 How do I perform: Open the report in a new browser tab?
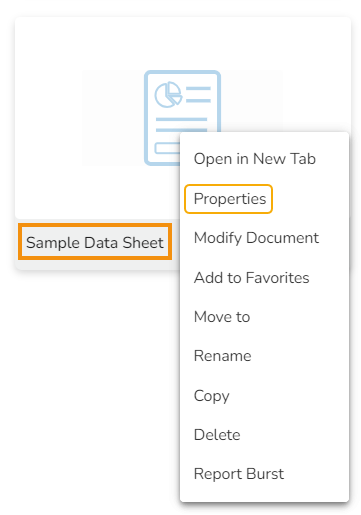255,159
